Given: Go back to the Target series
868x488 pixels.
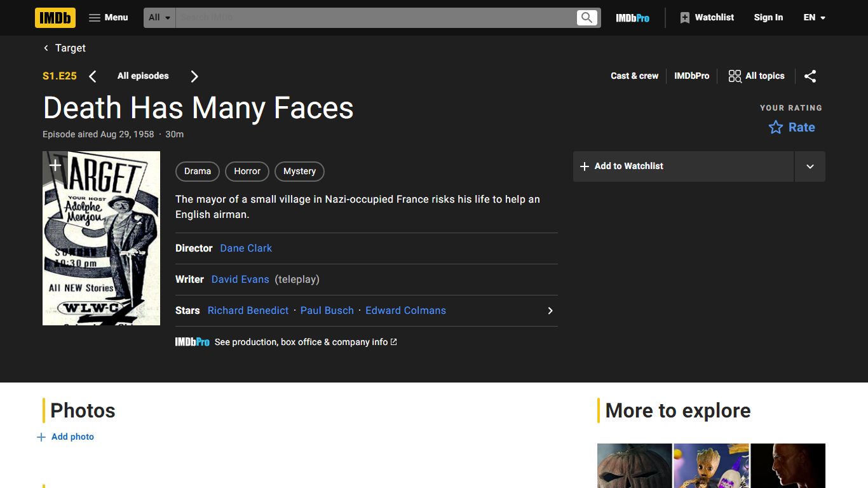Looking at the screenshot, I should coord(64,48).
